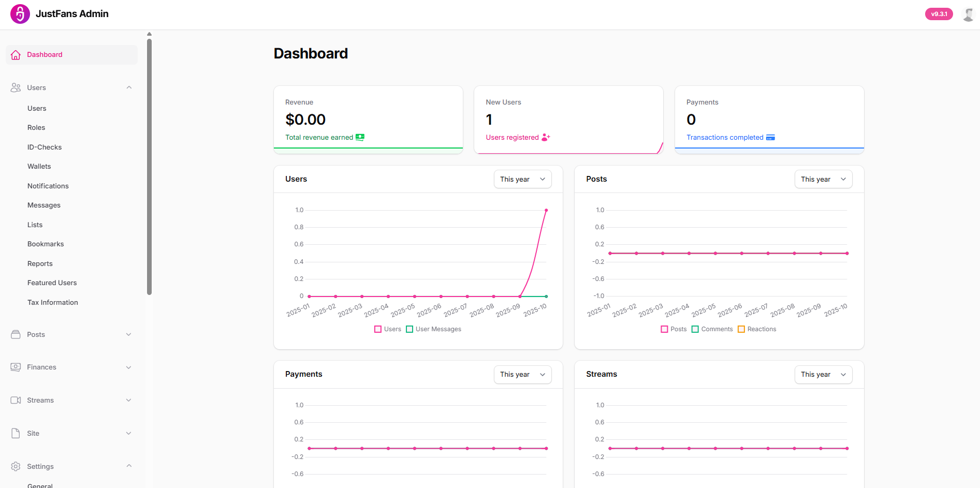Go to Featured Users page
This screenshot has height=488, width=980.
[x=52, y=283]
